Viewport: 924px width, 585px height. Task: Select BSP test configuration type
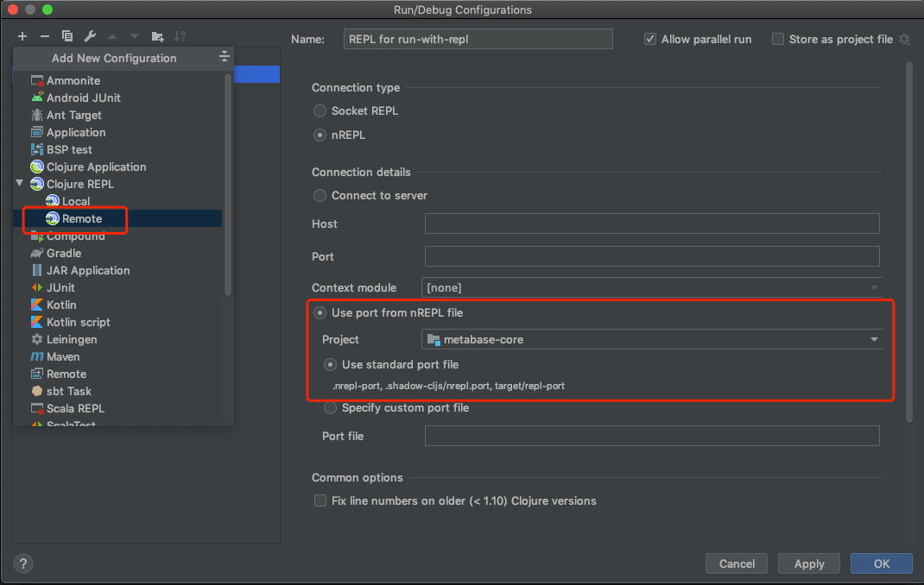pyautogui.click(x=69, y=149)
